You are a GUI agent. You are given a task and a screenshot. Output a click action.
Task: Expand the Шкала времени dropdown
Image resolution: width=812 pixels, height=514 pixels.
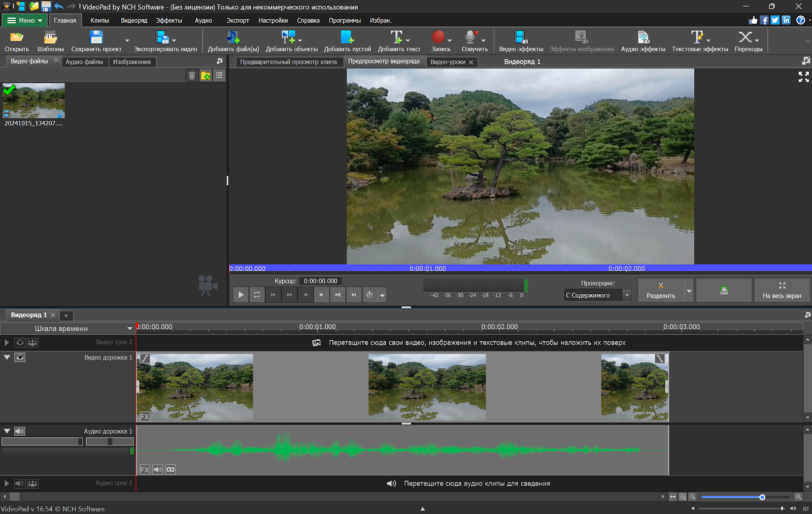[x=130, y=329]
